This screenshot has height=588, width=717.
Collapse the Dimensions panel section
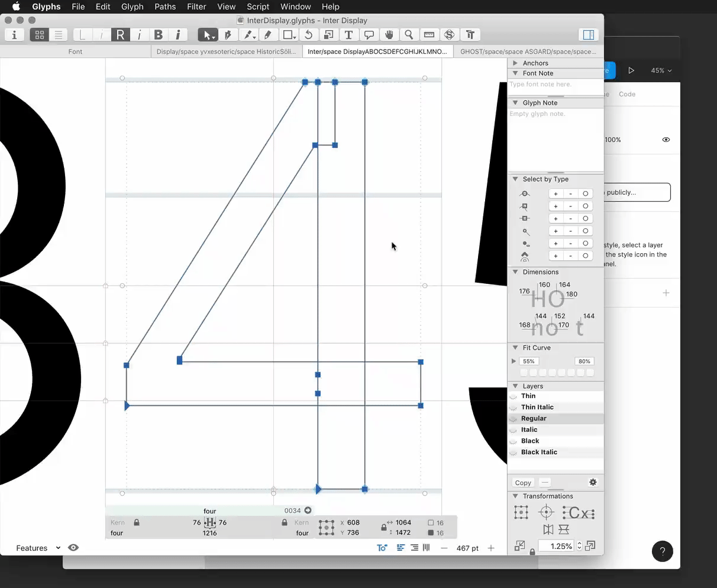pyautogui.click(x=515, y=272)
